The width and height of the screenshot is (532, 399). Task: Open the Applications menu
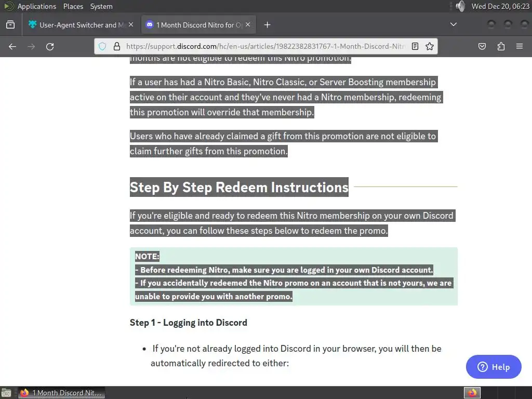pos(37,6)
